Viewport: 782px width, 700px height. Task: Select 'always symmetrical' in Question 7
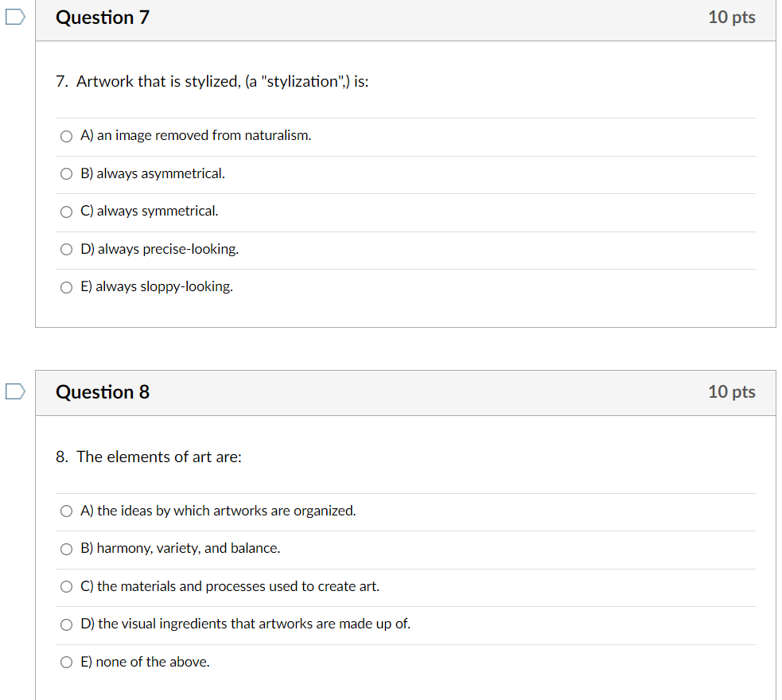66,211
